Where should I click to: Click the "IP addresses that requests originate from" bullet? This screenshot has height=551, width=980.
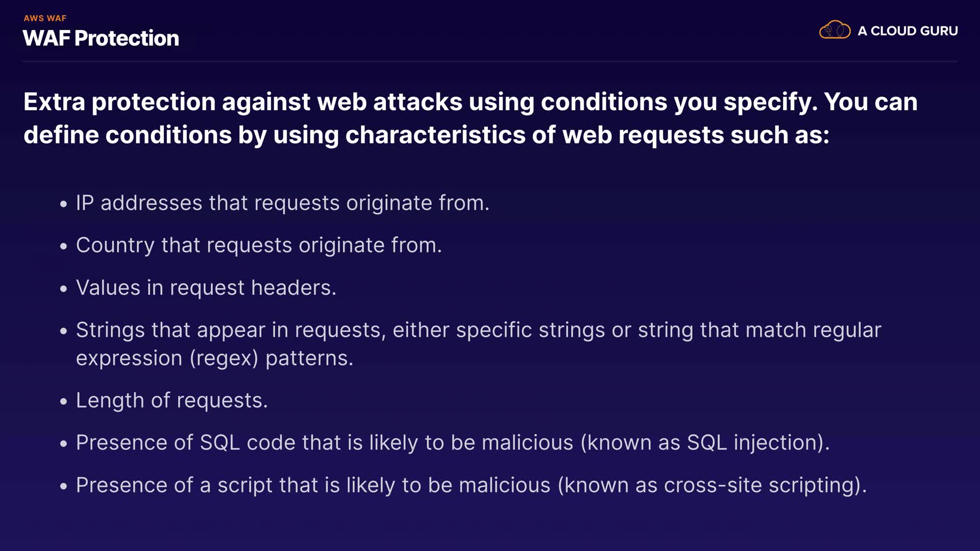click(x=282, y=203)
